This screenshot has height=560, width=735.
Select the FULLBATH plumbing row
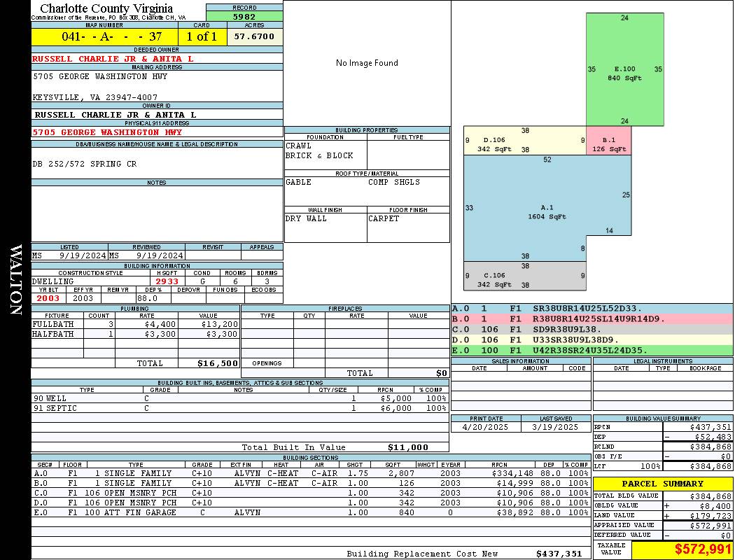(136, 324)
